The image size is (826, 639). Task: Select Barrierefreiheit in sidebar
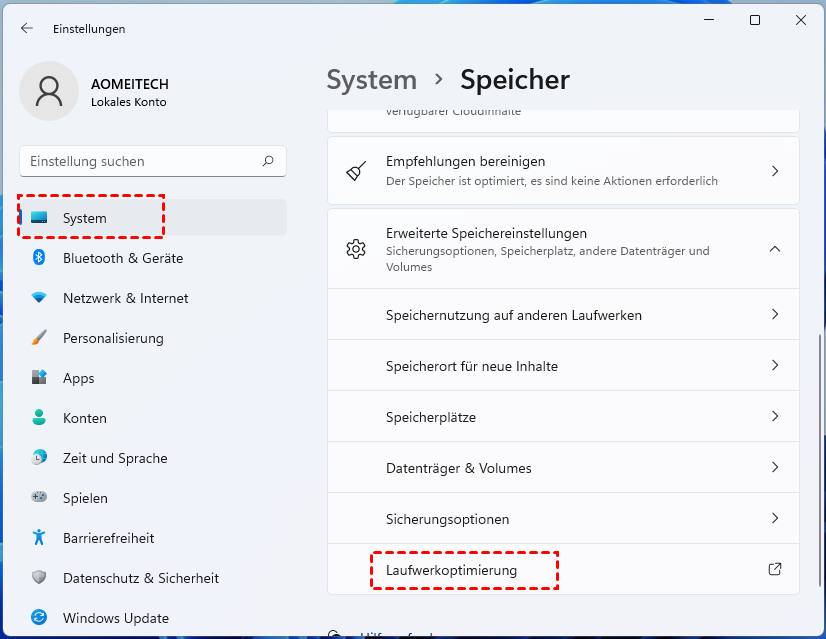(108, 538)
